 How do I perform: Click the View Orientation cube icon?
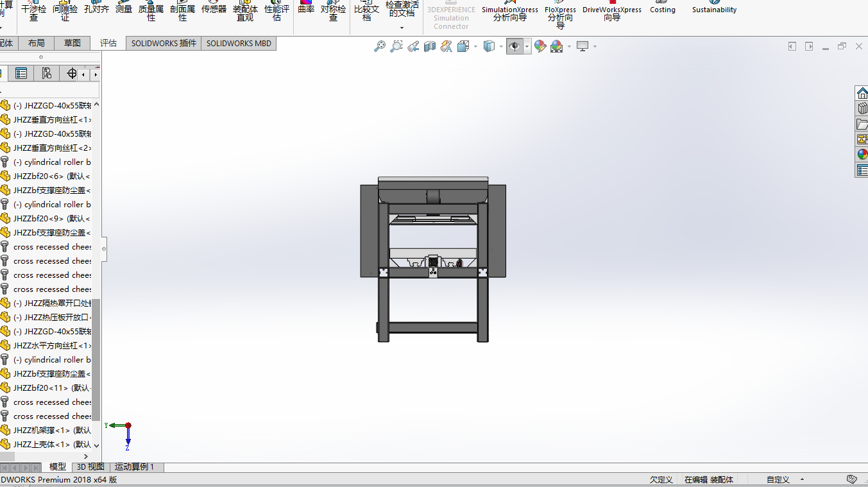coord(463,46)
